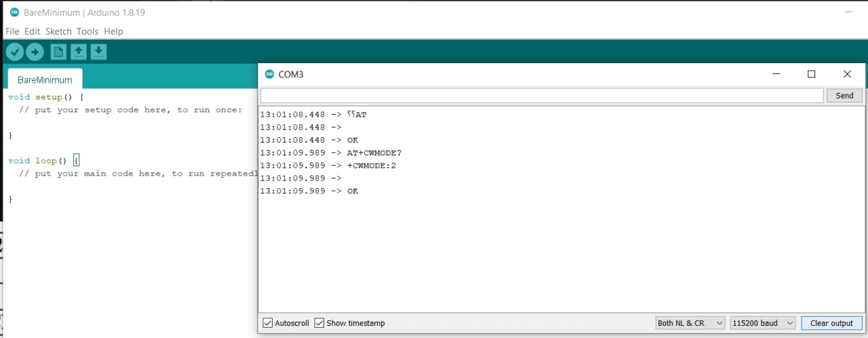Click the first OK line at 13:01:08.448

tap(309, 140)
